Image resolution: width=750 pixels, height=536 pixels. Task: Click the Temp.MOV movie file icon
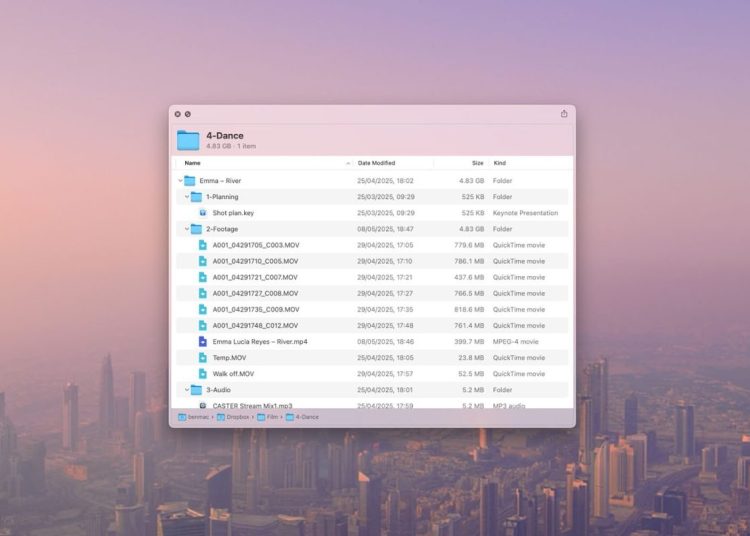[202, 358]
